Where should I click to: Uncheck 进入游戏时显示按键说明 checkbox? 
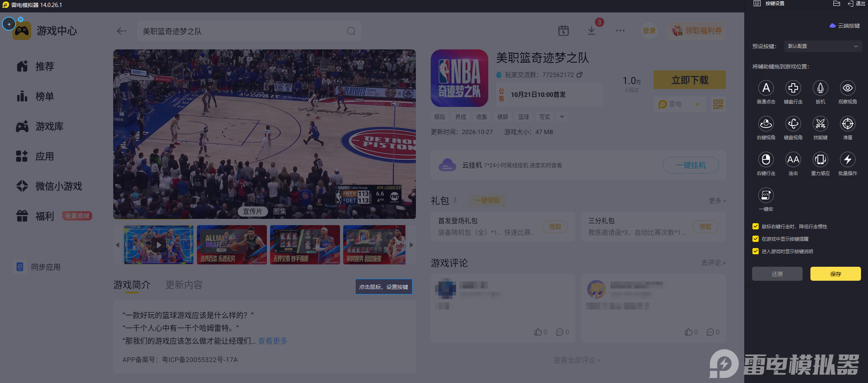tap(756, 251)
